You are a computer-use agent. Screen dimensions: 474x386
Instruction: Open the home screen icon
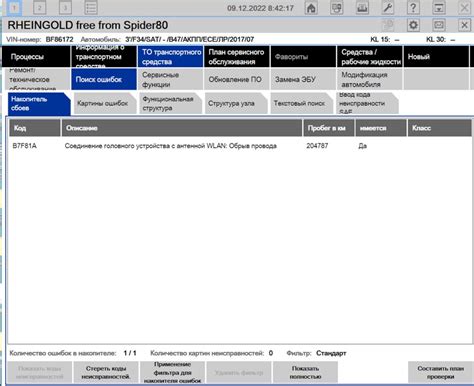tap(311, 8)
